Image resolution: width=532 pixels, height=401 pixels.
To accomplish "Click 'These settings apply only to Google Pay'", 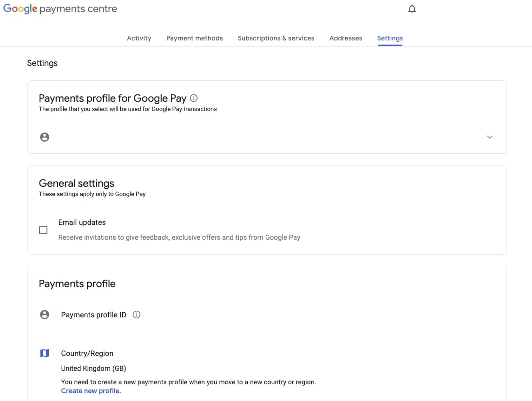I will (x=92, y=194).
